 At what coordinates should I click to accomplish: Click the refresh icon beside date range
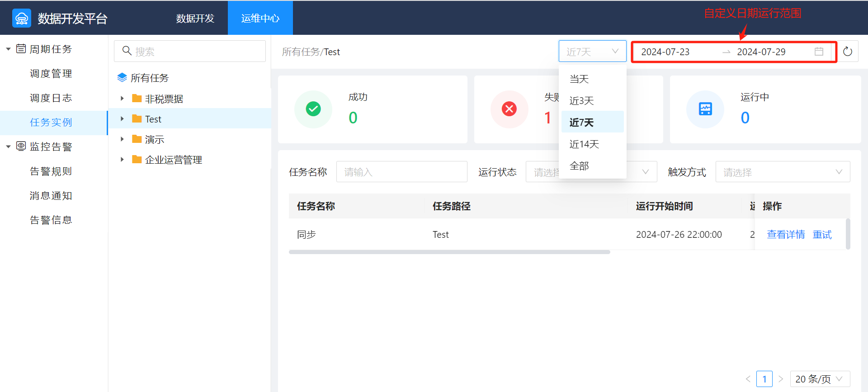(848, 52)
